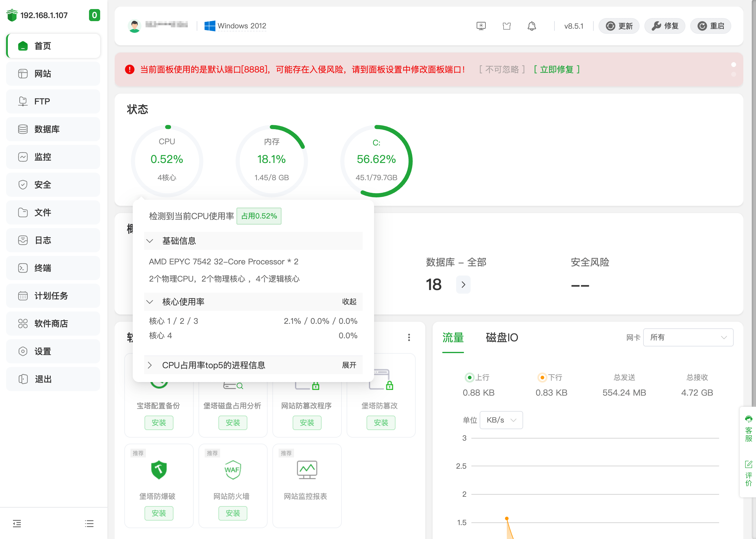The height and width of the screenshot is (539, 756).
Task: Switch to the 磁盘IO tab
Action: pyautogui.click(x=502, y=337)
